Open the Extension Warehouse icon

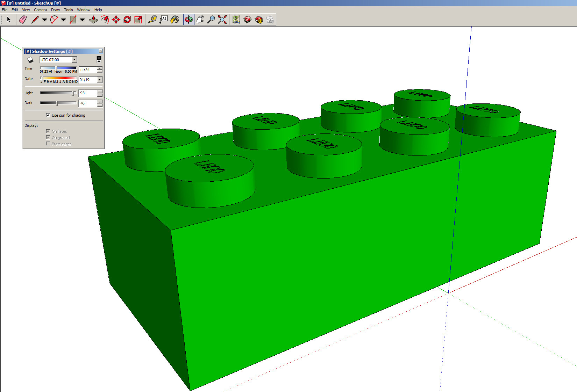(x=259, y=20)
